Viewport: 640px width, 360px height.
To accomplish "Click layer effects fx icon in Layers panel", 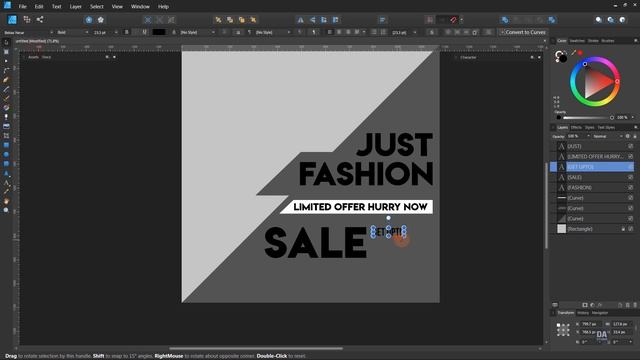I will point(600,305).
